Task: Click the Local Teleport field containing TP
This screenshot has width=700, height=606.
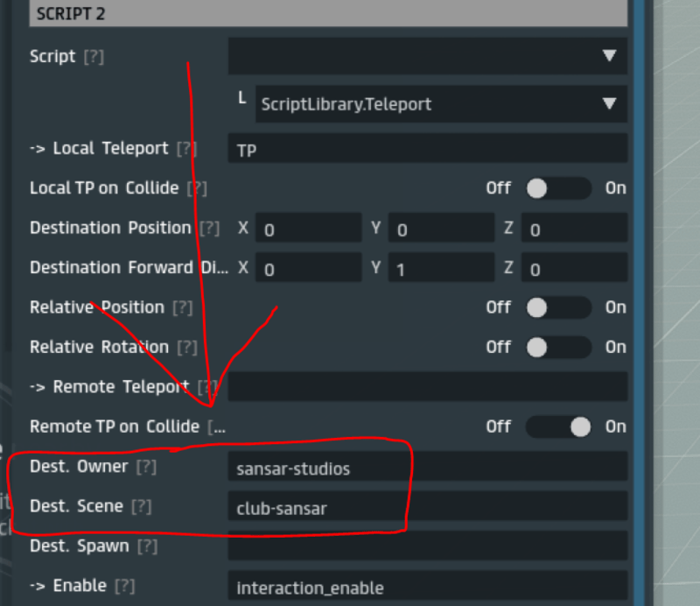Action: (x=427, y=150)
